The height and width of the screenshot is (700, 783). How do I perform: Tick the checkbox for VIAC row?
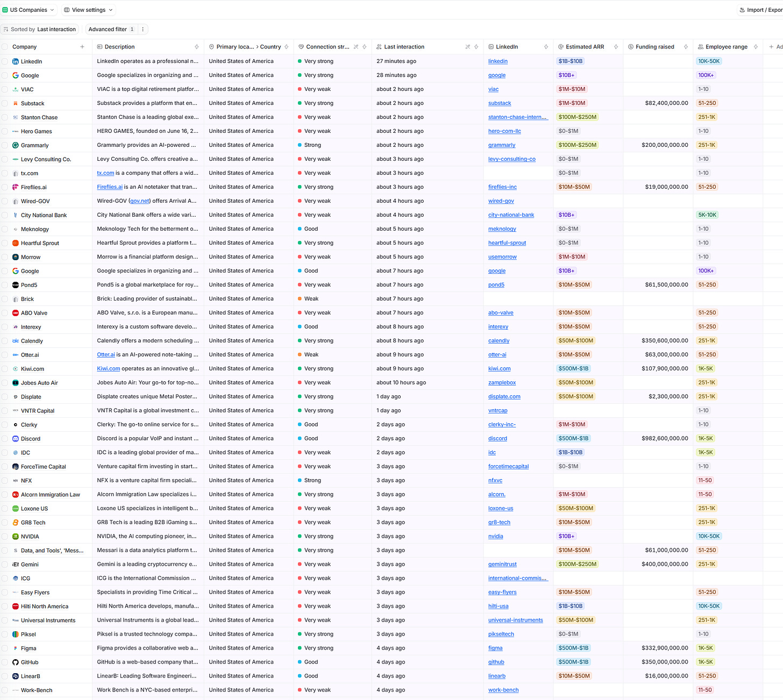pos(5,89)
